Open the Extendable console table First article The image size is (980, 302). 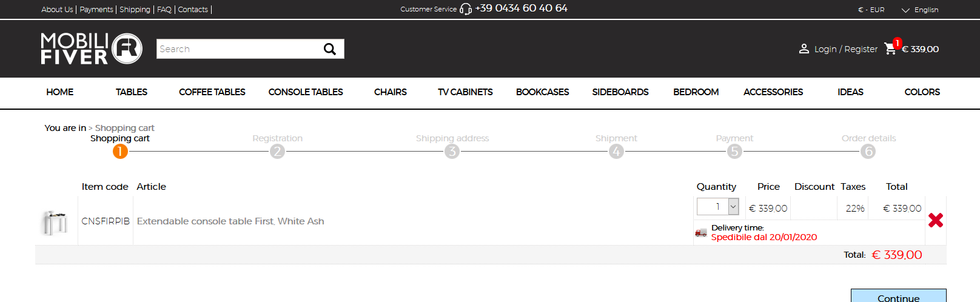230,221
